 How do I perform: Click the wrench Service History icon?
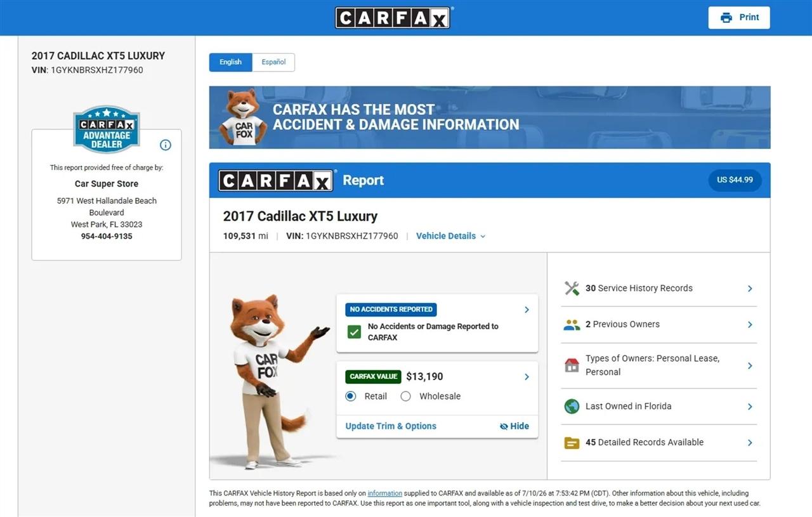point(572,289)
